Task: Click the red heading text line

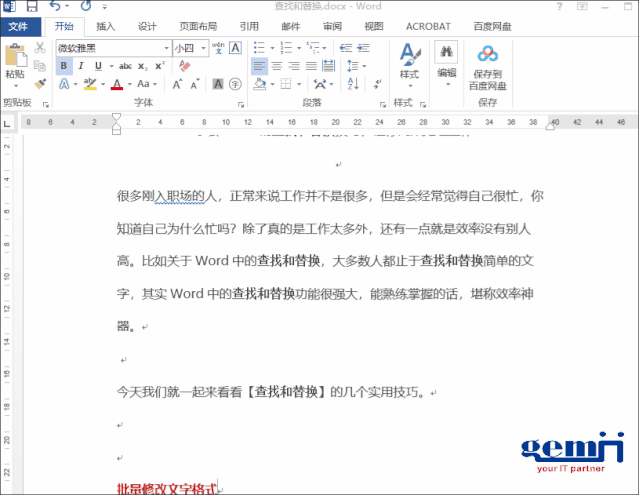Action: (166, 488)
